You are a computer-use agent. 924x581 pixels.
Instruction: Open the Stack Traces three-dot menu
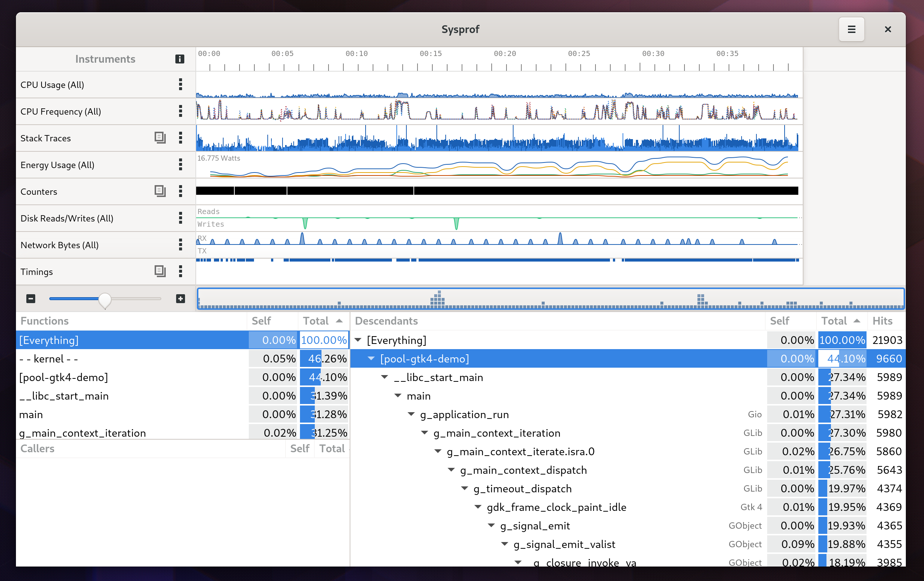180,138
